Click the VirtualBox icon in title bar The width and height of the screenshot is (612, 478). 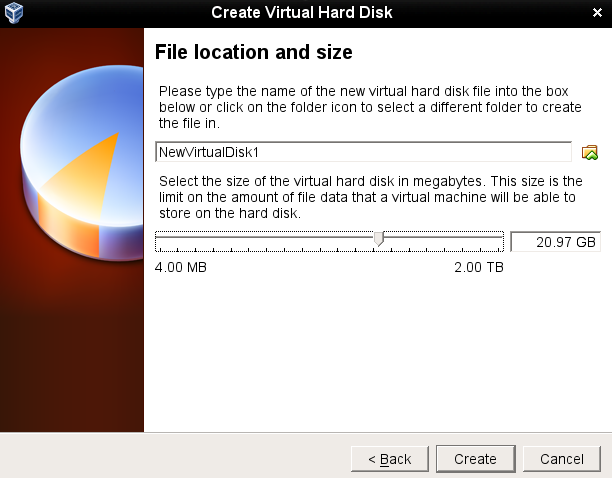point(15,12)
